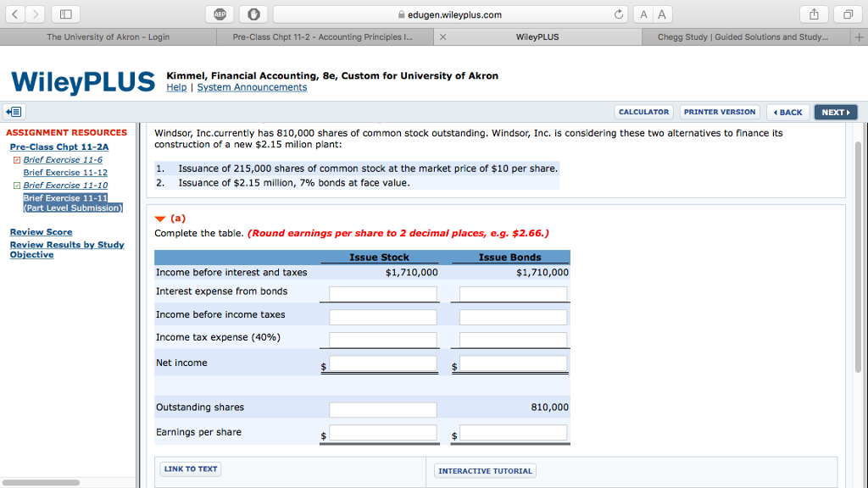Click Interest expense field under Issue Bonds
Screen dimensions: 868x488
(x=513, y=293)
